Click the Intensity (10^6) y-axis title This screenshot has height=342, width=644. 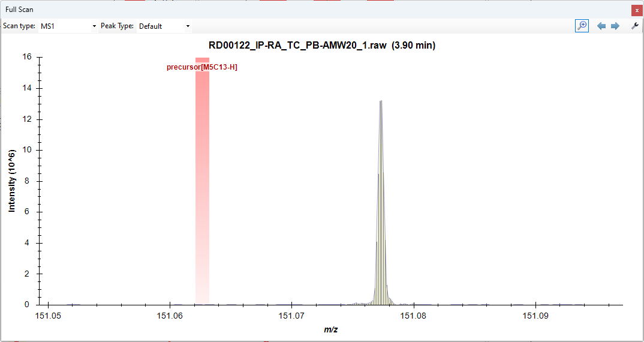click(12, 181)
